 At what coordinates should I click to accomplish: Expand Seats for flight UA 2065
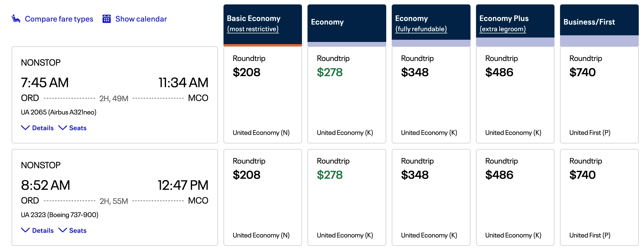pos(73,128)
